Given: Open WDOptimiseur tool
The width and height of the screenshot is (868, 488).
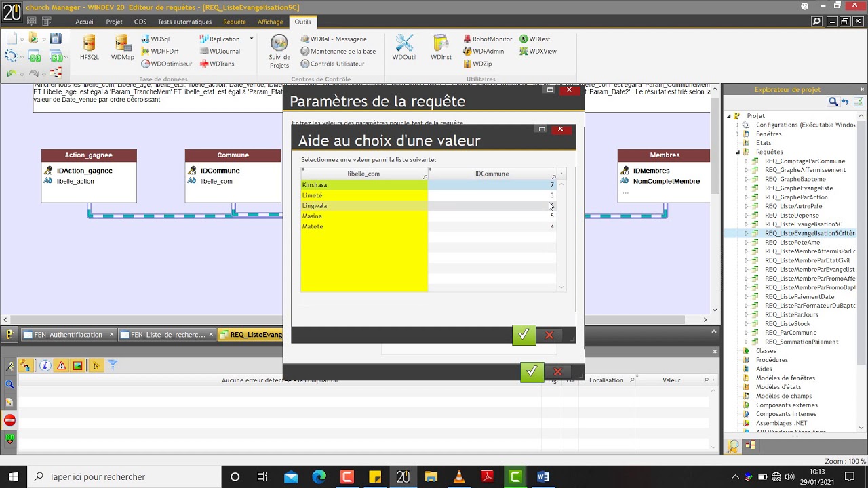Looking at the screenshot, I should coord(166,64).
